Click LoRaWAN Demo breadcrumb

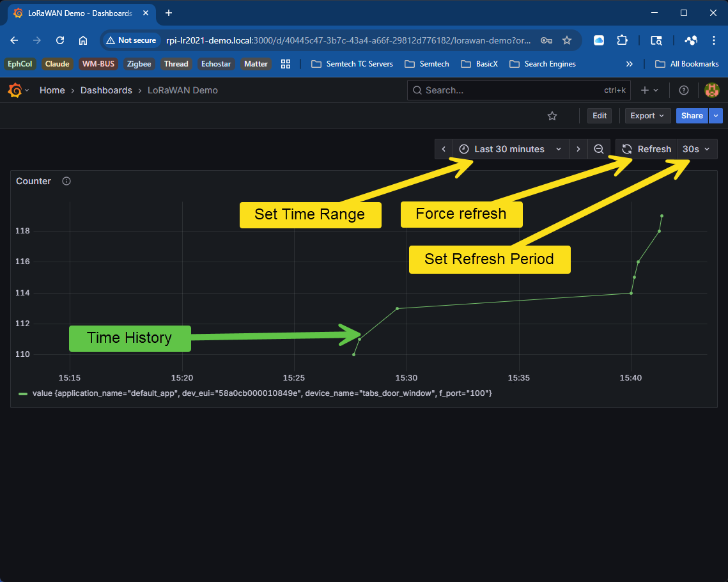click(x=182, y=90)
